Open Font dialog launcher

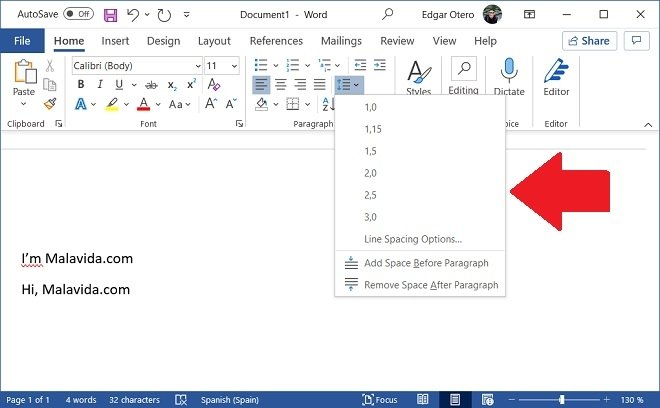pos(239,123)
